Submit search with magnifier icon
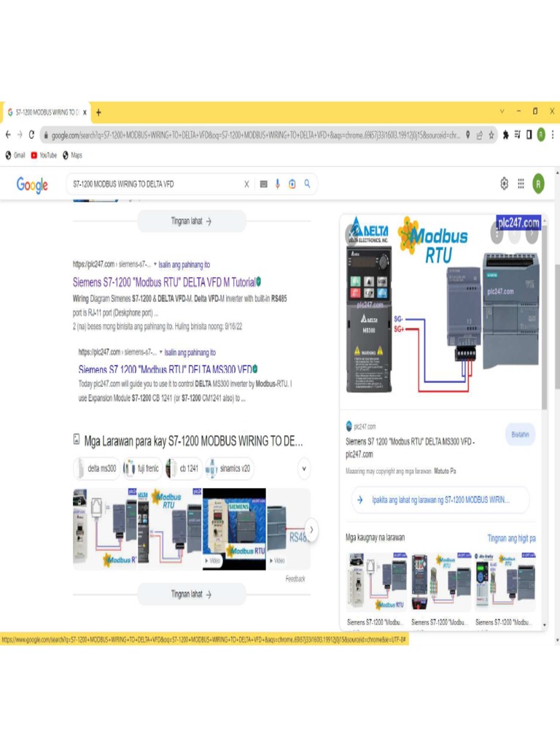The width and height of the screenshot is (560, 747). (x=307, y=183)
